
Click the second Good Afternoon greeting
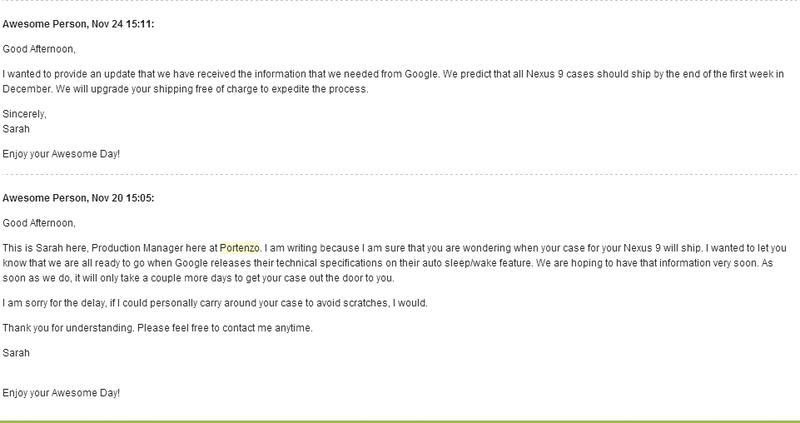tap(39, 223)
